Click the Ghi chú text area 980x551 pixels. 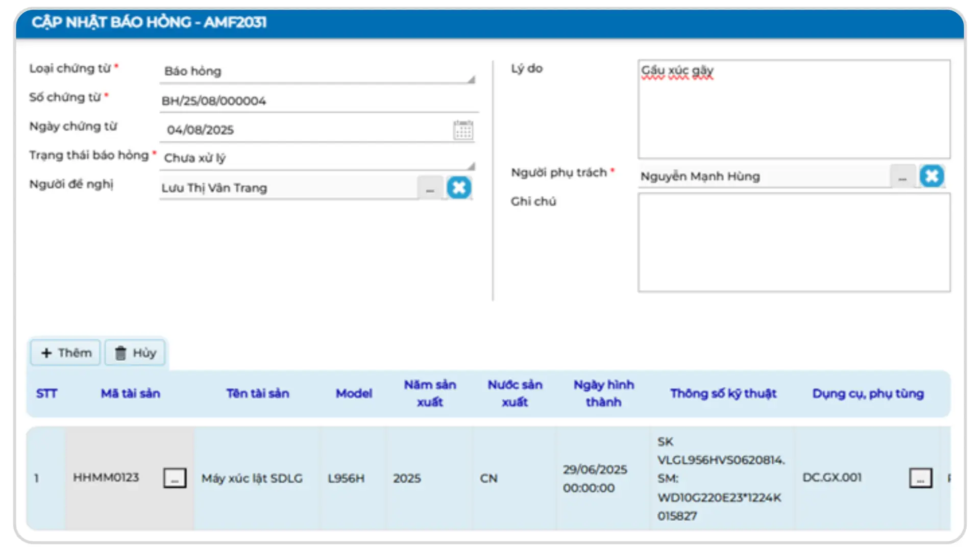point(794,242)
